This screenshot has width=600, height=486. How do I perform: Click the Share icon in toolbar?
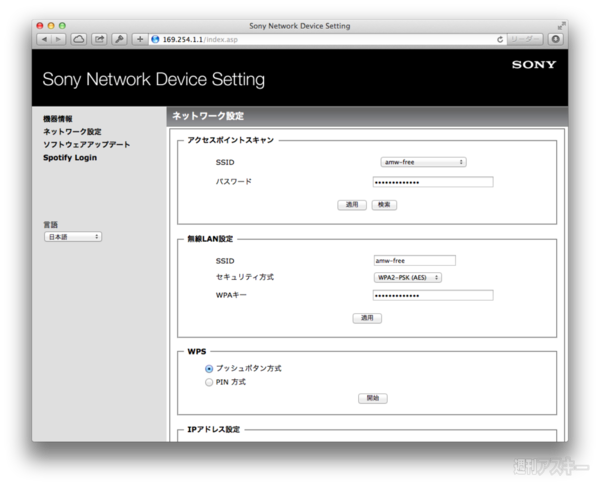[x=100, y=39]
